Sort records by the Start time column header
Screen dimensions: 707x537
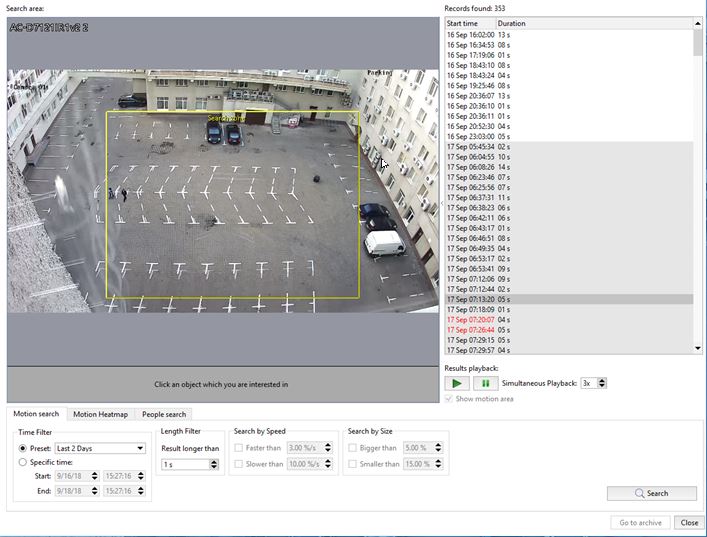(x=468, y=23)
